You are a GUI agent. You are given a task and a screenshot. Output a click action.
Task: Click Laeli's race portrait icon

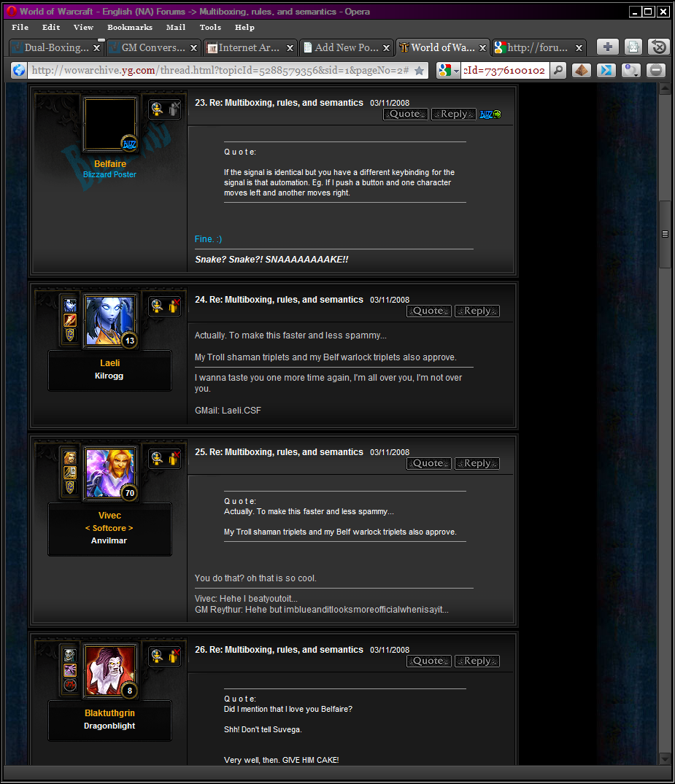pos(70,305)
